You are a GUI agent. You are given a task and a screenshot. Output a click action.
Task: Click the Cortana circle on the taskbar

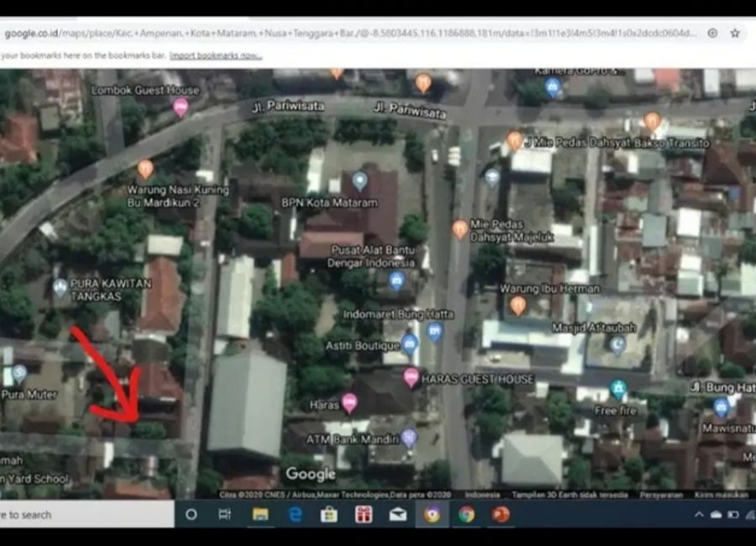[x=191, y=515]
